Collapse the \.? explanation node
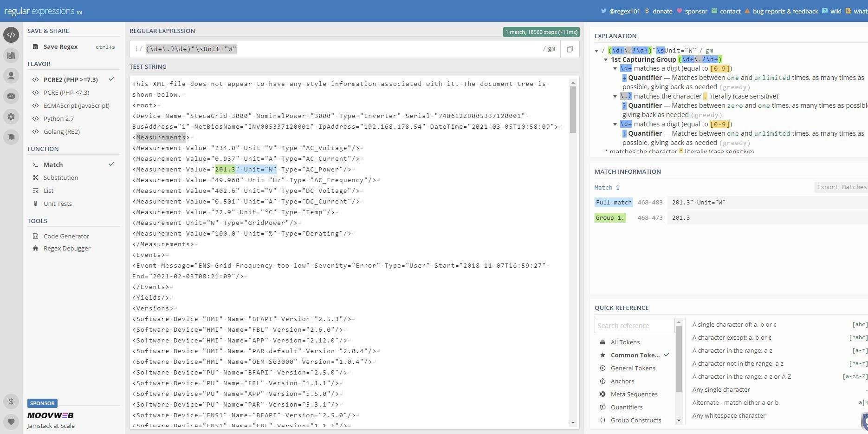Viewport: 868px width, 434px height. pyautogui.click(x=615, y=97)
